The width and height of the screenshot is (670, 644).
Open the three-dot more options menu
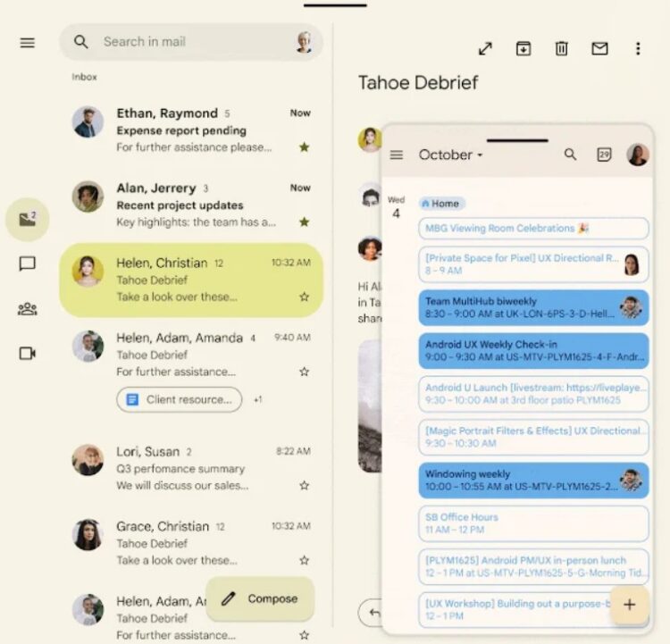pyautogui.click(x=637, y=49)
